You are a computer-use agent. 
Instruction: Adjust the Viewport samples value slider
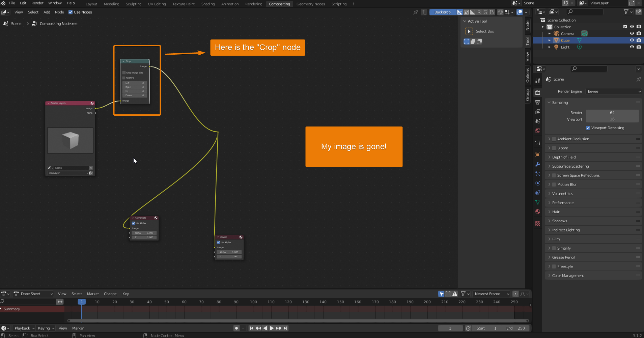pos(612,119)
